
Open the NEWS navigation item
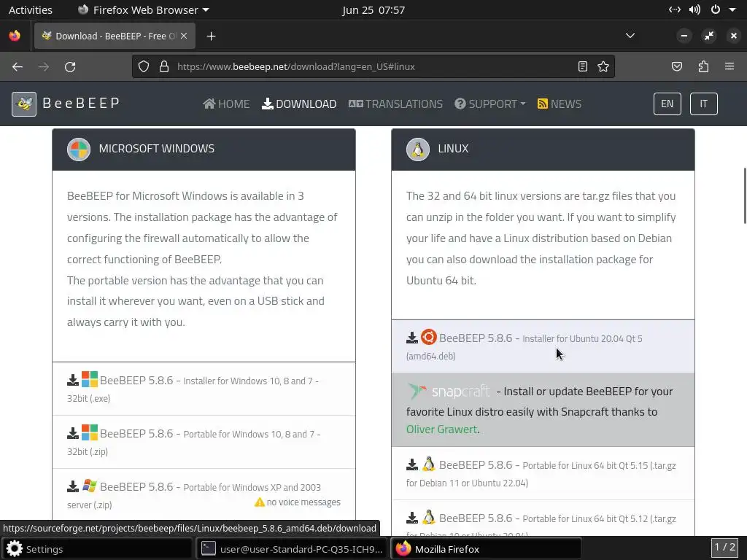[x=560, y=104]
